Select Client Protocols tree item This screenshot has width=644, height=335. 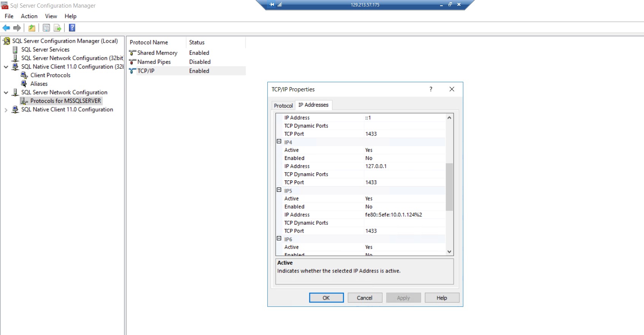click(50, 75)
